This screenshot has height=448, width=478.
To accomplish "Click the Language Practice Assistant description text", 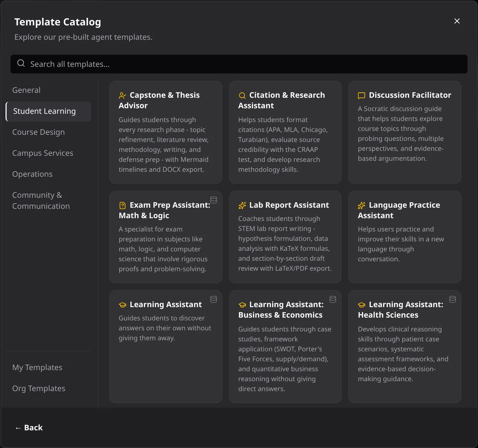I will coord(401,244).
